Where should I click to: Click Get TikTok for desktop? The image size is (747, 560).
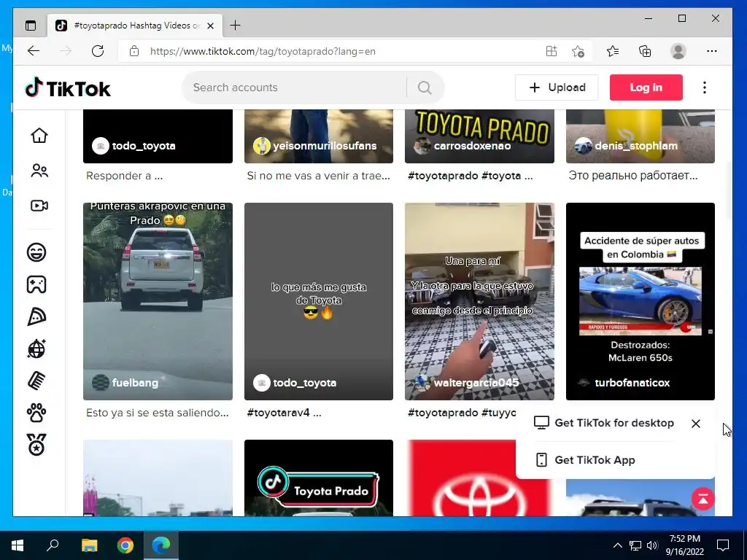point(604,423)
